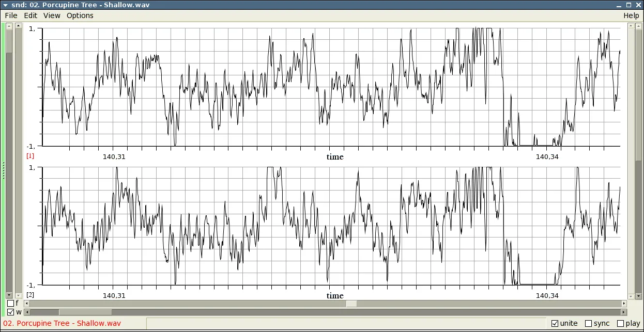Click the 'w' row zoom slider thumb
644x332 pixels.
pyautogui.click(x=85, y=312)
